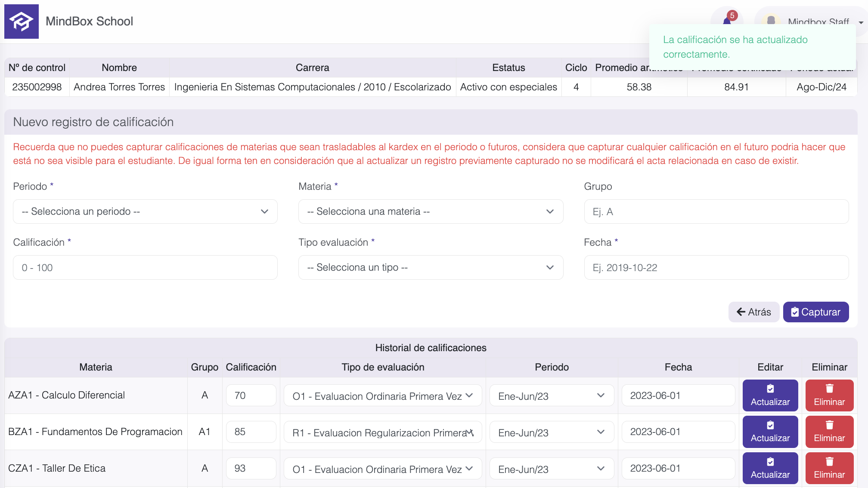The height and width of the screenshot is (488, 868).
Task: Open the Periodo select dropdown
Action: coord(145,212)
